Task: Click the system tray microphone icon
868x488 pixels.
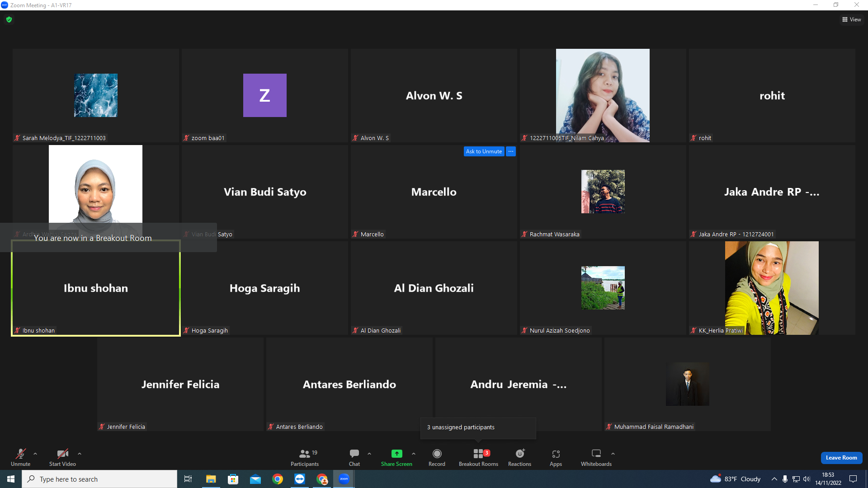Action: click(x=785, y=479)
